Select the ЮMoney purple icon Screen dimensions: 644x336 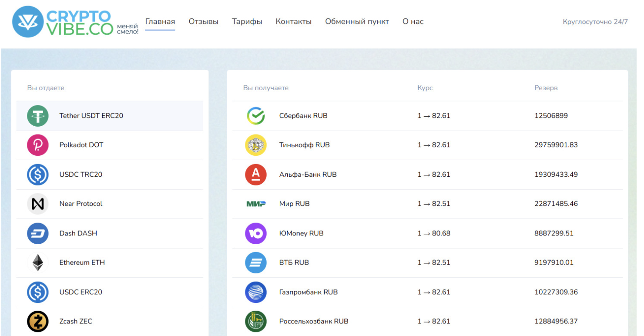click(256, 233)
